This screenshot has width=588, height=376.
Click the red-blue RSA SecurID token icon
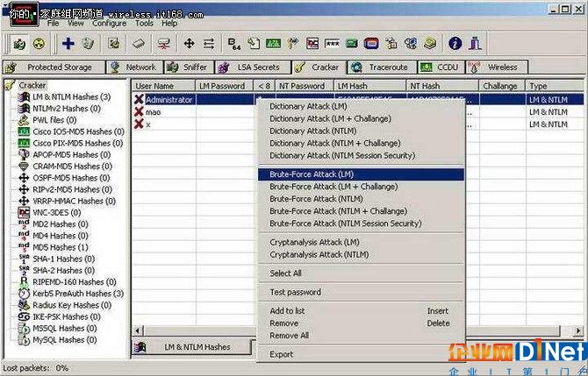[x=371, y=44]
